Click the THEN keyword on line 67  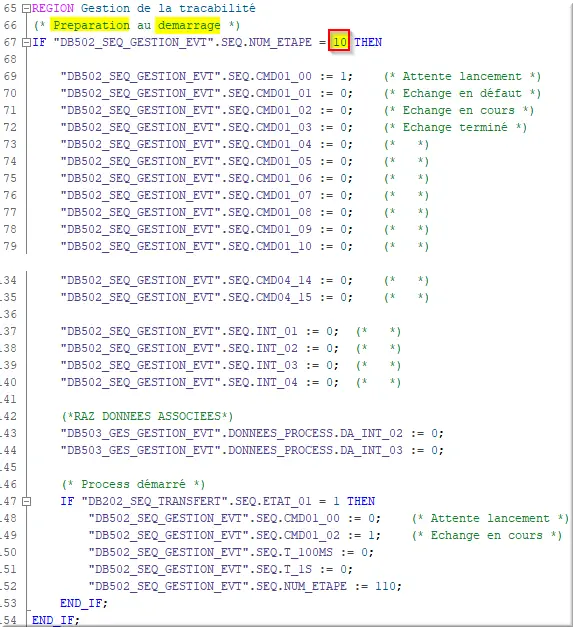pos(368,42)
